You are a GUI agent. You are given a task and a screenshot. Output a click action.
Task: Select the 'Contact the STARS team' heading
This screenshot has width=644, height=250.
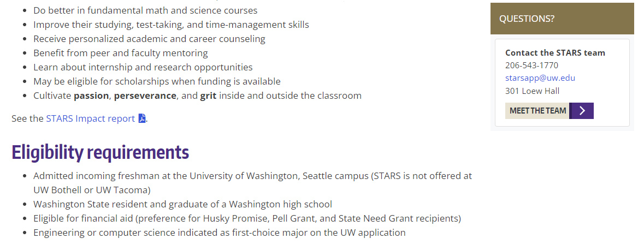pos(555,53)
